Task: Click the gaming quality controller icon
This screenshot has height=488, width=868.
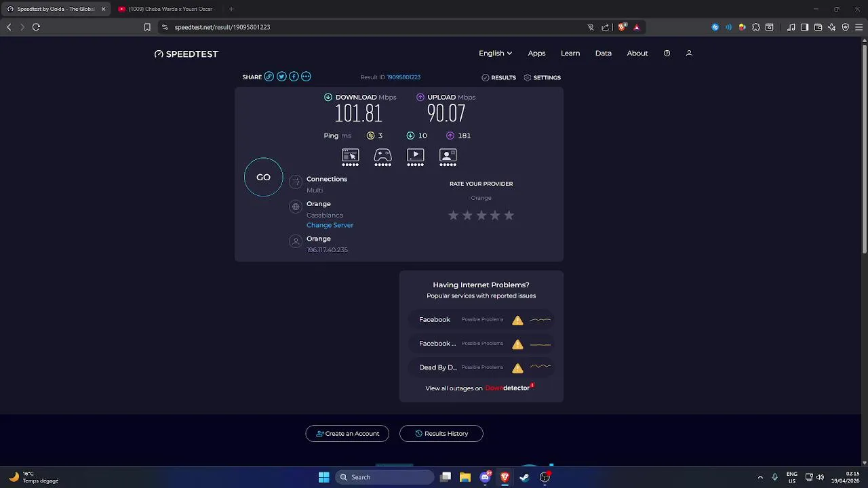Action: click(x=382, y=157)
